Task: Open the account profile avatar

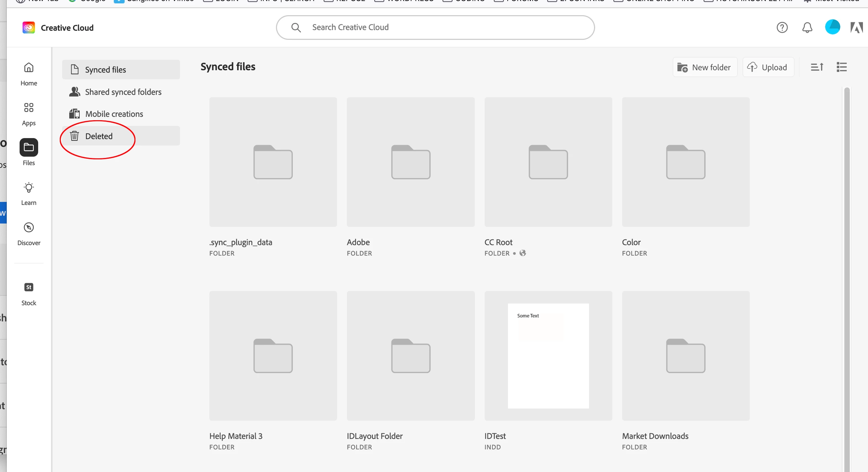Action: click(833, 27)
